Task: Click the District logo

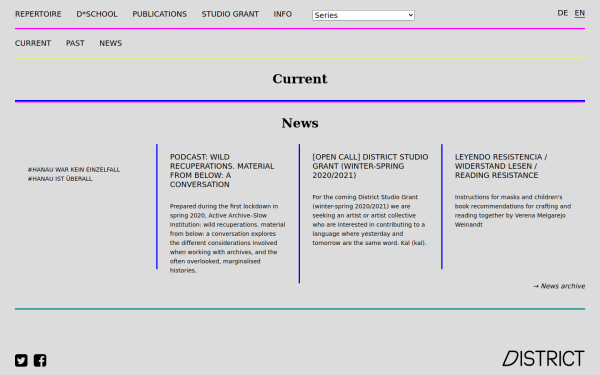Action: point(543,359)
